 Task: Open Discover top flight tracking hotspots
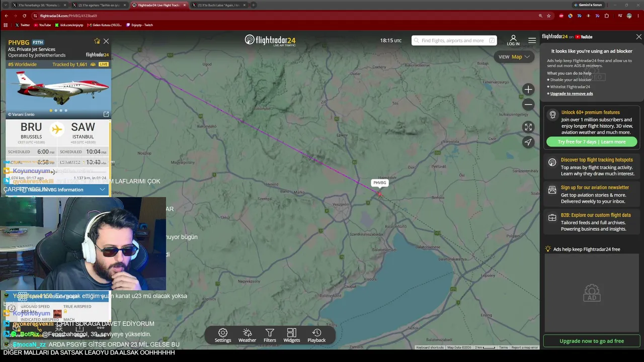tap(592, 167)
